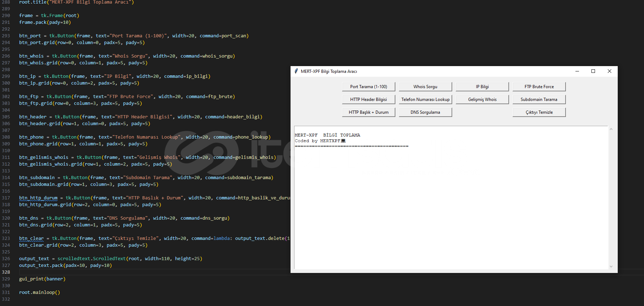644x306 pixels.
Task: Click the Port Tarama (1-100) button
Action: [368, 87]
